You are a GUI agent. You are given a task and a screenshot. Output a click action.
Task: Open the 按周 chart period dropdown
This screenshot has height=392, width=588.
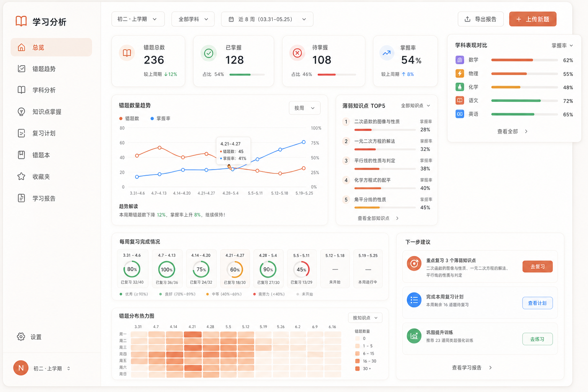click(305, 108)
